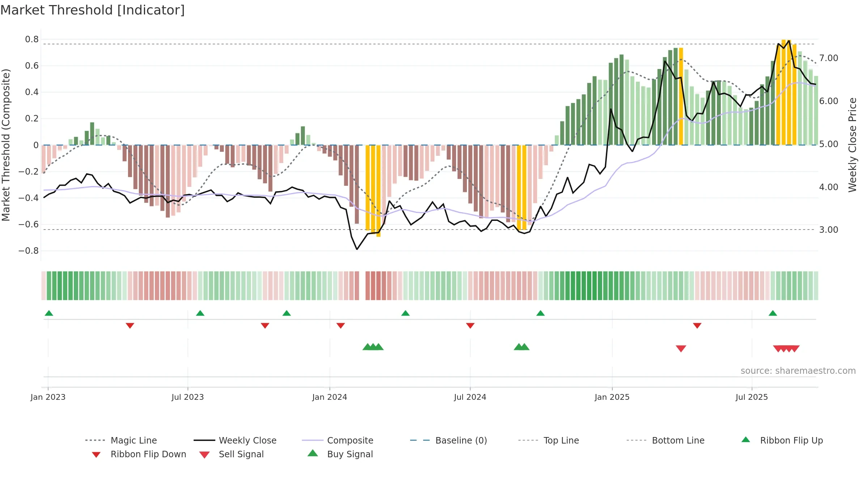Viewport: 868px width, 488px height.
Task: Click the −0.8 tick on the left axis
Action: 29,251
